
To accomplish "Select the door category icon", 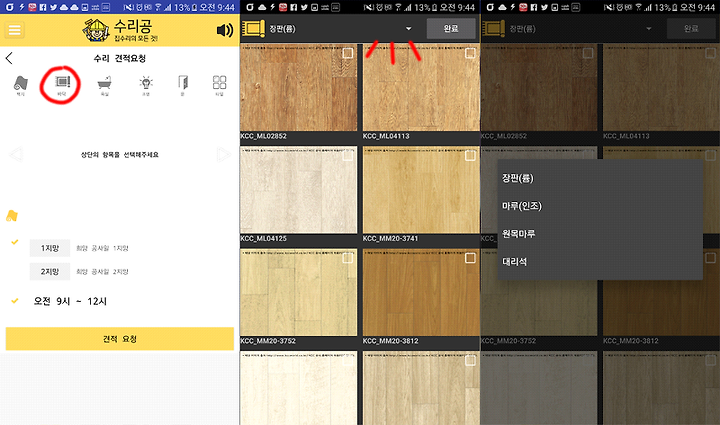I will coord(183,85).
